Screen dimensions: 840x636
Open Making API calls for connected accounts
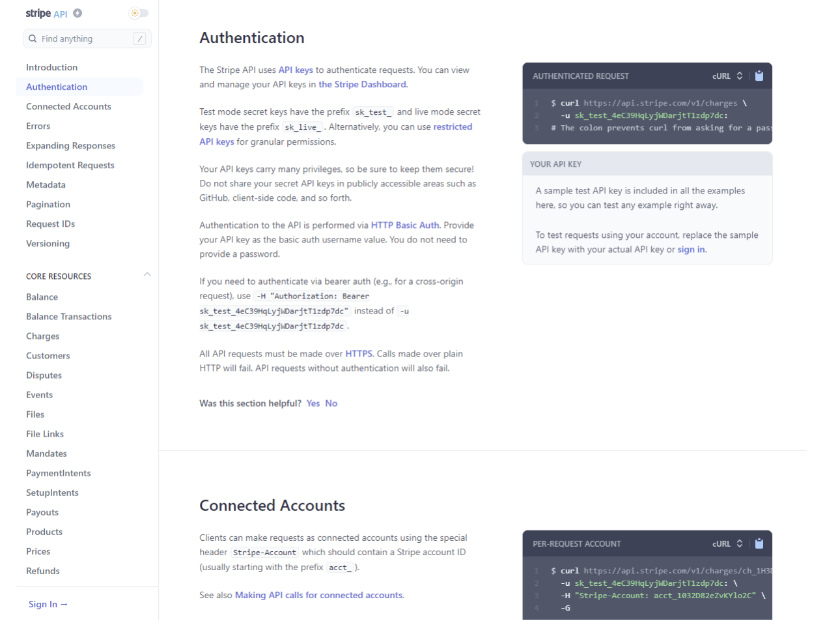319,596
